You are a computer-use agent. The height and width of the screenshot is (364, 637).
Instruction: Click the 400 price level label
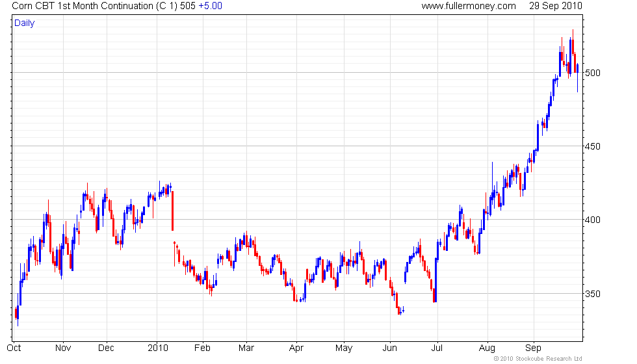[592, 220]
